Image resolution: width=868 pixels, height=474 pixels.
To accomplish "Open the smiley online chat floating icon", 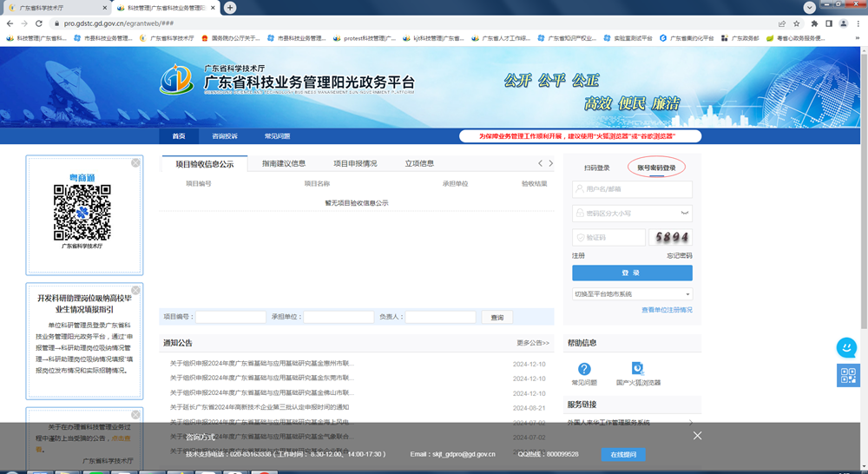I will (x=846, y=348).
